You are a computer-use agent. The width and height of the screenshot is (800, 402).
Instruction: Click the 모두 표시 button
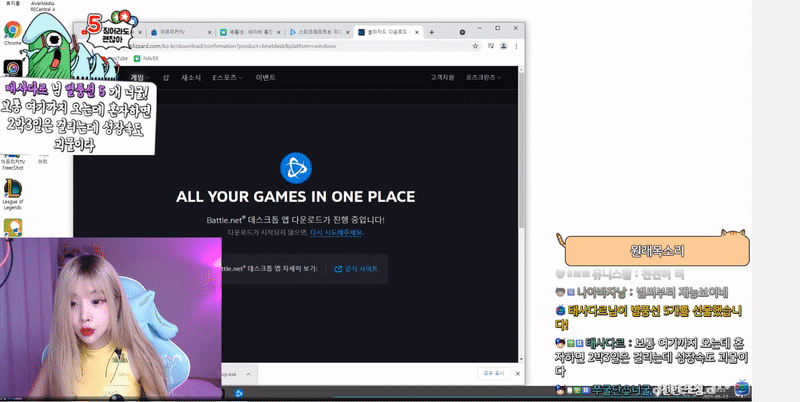(x=493, y=373)
